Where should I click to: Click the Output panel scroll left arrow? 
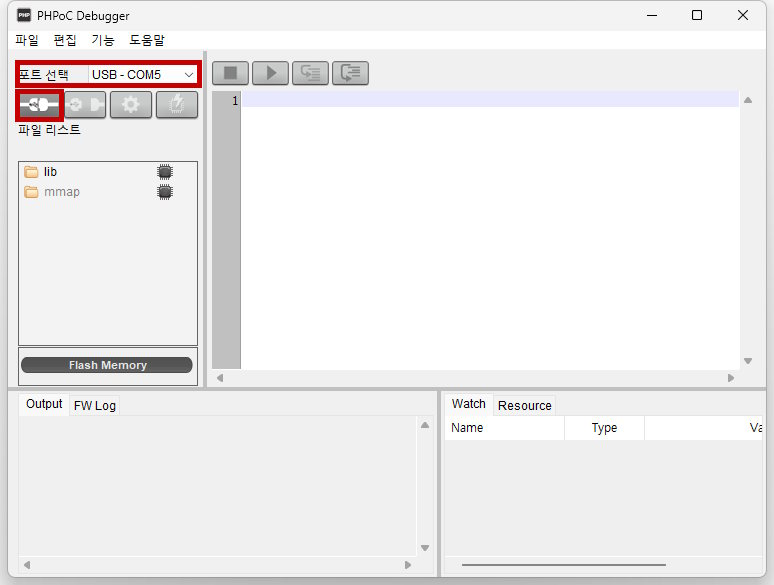point(27,565)
